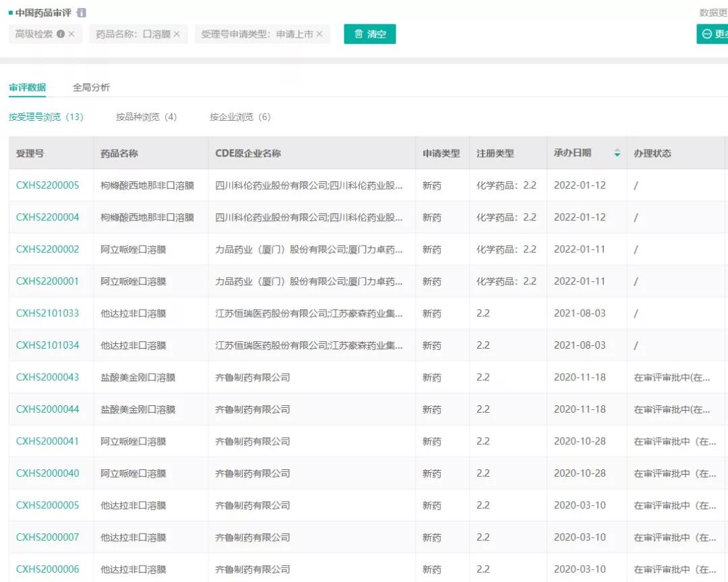
Task: Open acceptance number CXHS2000006
Action: tap(47, 569)
